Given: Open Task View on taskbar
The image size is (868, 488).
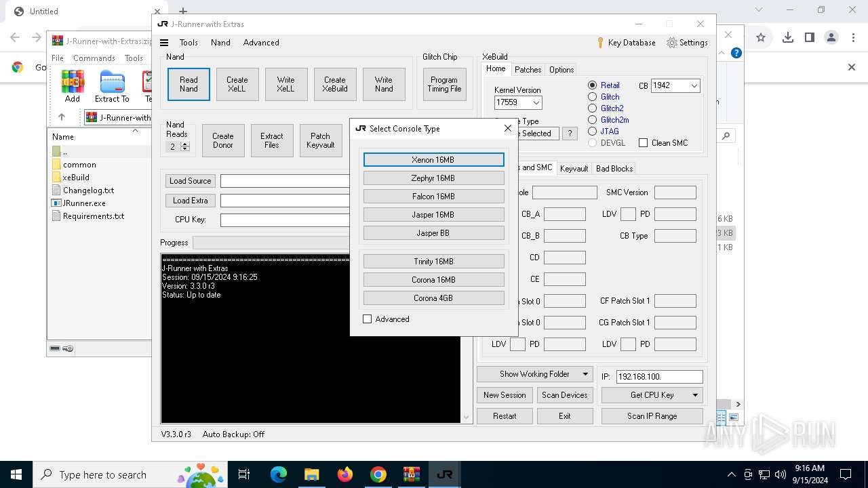Looking at the screenshot, I should coord(244,474).
